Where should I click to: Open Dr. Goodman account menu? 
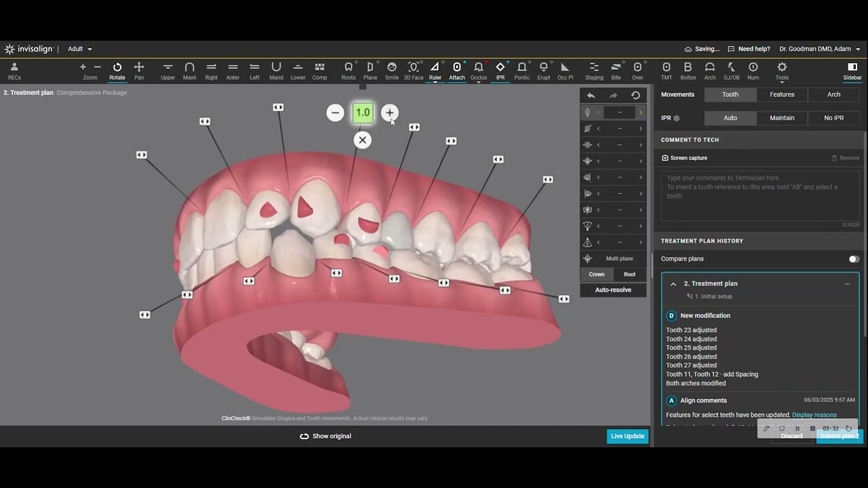click(819, 49)
